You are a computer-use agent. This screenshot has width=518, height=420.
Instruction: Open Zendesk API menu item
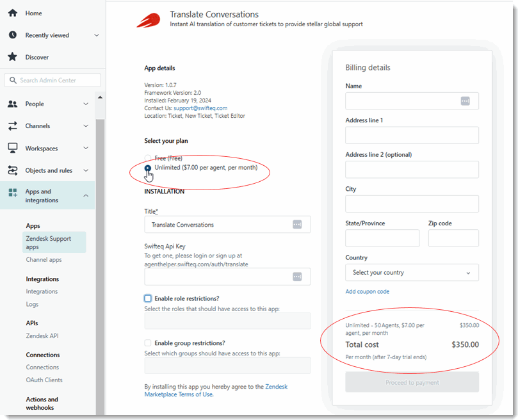[x=42, y=335]
